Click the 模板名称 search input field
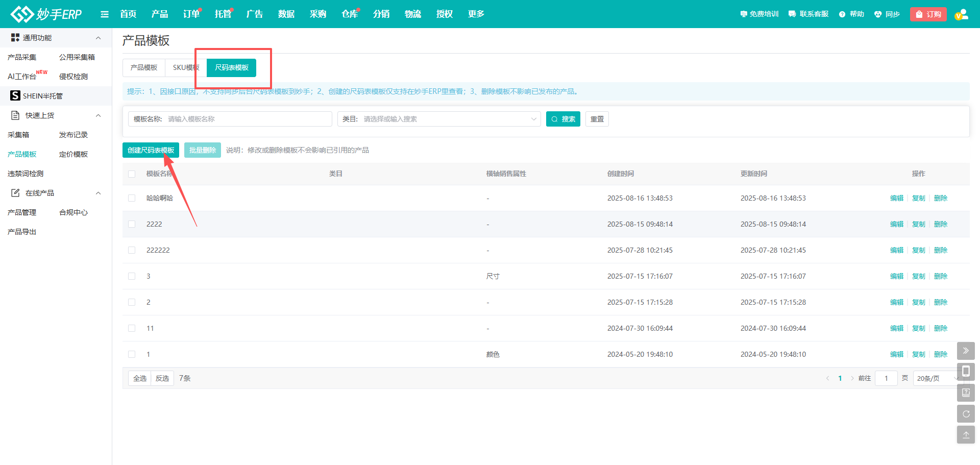The width and height of the screenshot is (980, 465). tap(248, 119)
